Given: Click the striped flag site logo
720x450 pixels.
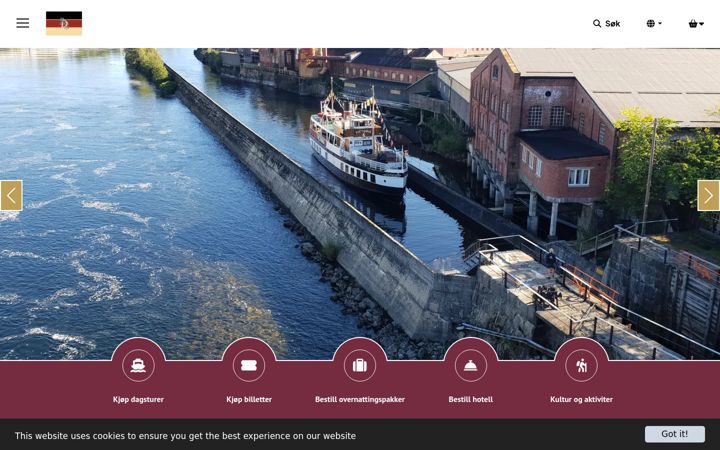Looking at the screenshot, I should pyautogui.click(x=64, y=23).
